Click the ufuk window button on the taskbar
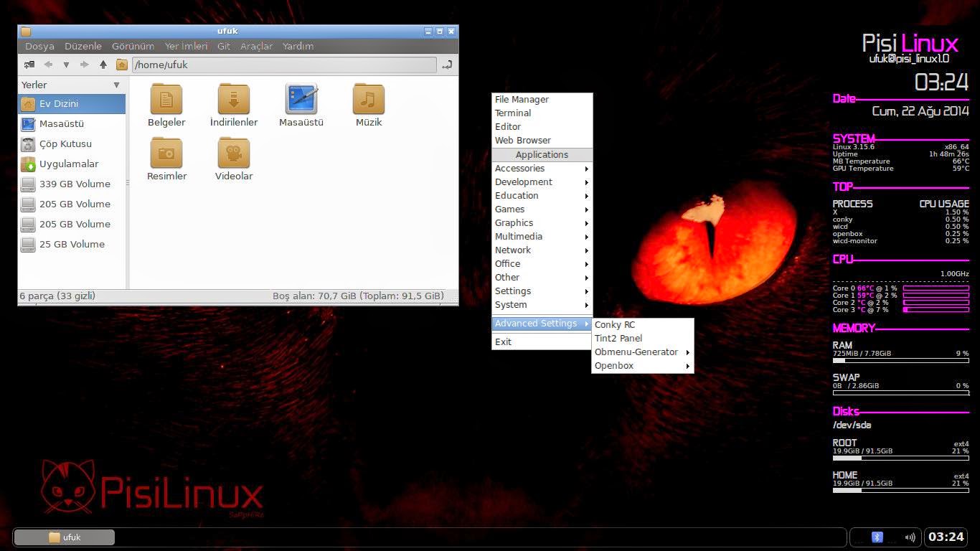980x551 pixels. click(63, 537)
